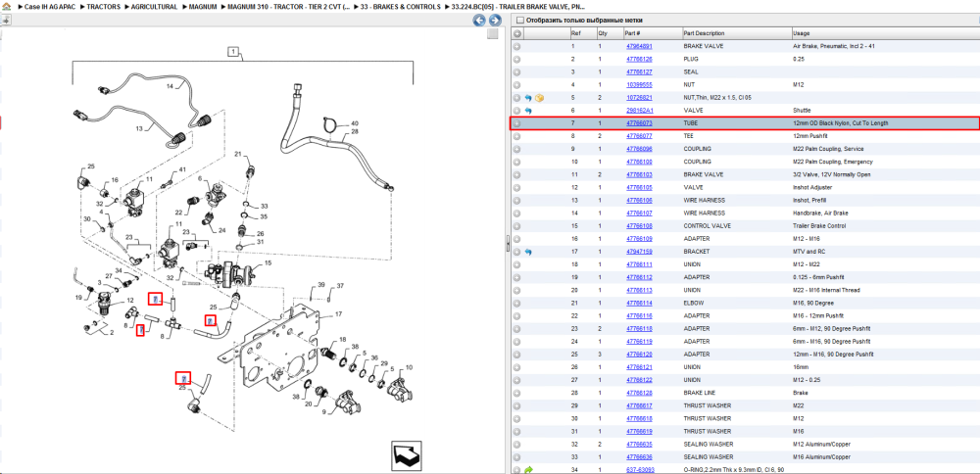Viewport: 980px width, 474px height.
Task: Open Case IH AG APAC breadcrumb
Action: pyautogui.click(x=49, y=7)
